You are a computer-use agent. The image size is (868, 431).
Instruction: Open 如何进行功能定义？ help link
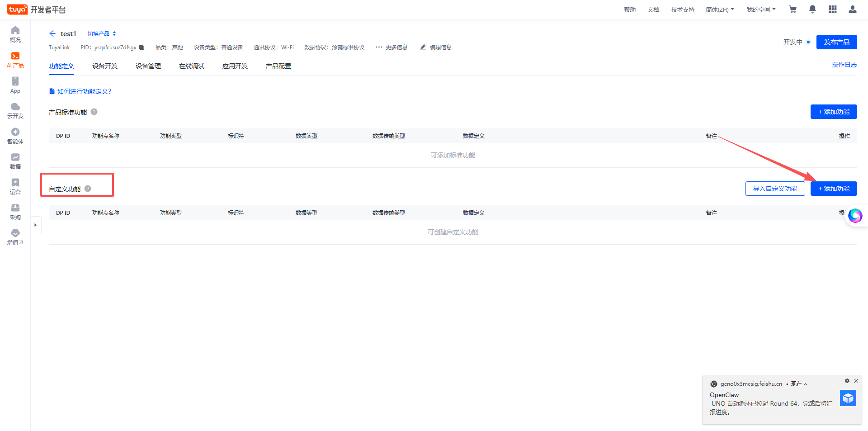[x=80, y=91]
